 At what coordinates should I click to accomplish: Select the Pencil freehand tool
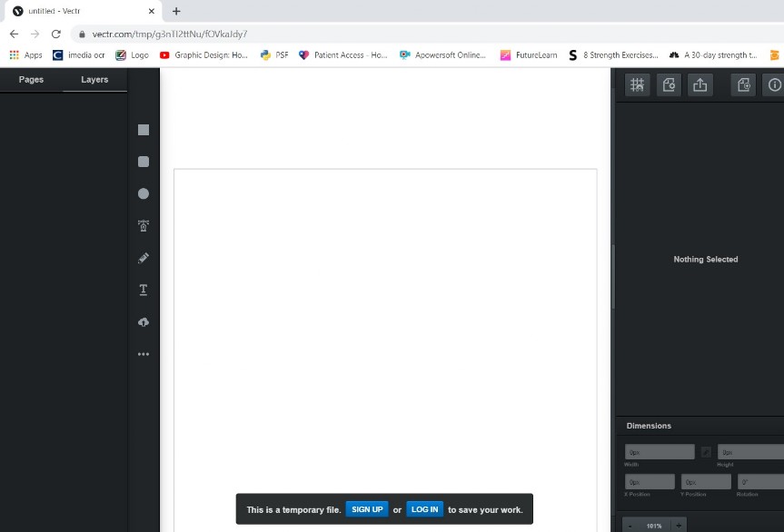(143, 258)
